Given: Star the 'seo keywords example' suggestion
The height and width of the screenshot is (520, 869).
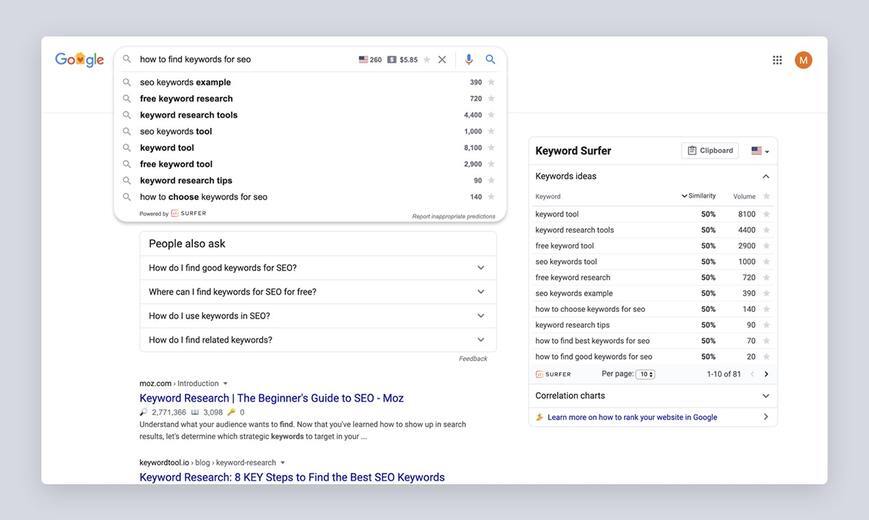Looking at the screenshot, I should coord(491,82).
